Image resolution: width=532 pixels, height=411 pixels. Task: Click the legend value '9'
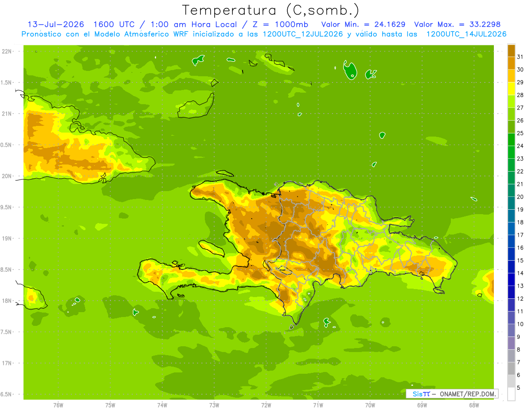(x=519, y=337)
